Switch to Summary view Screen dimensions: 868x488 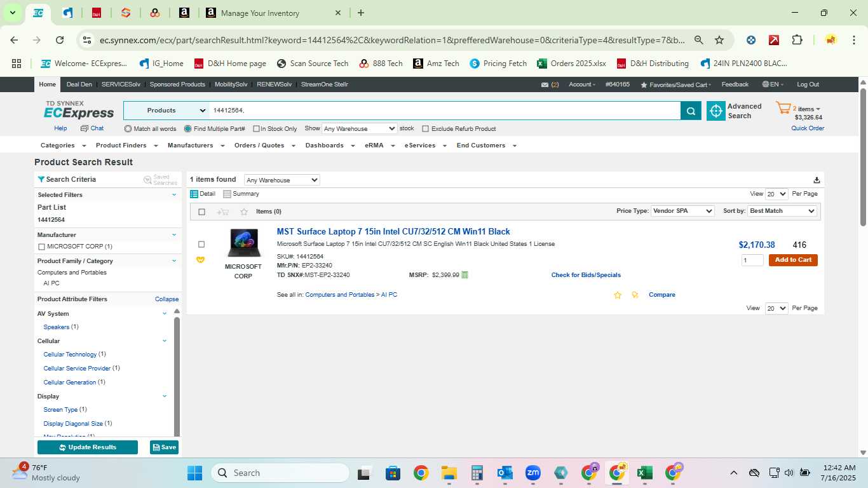click(241, 194)
